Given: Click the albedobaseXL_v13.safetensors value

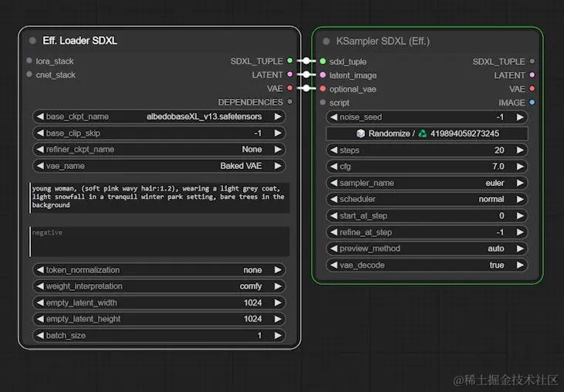Looking at the screenshot, I should (x=204, y=117).
